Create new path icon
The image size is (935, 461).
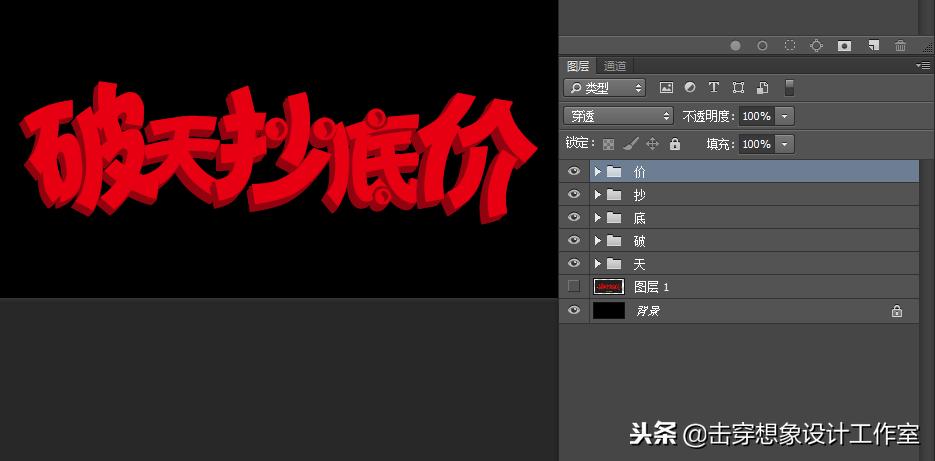coord(873,45)
